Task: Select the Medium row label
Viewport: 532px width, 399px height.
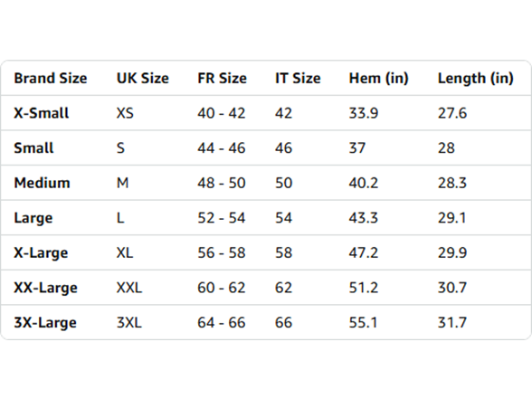Action: (42, 183)
